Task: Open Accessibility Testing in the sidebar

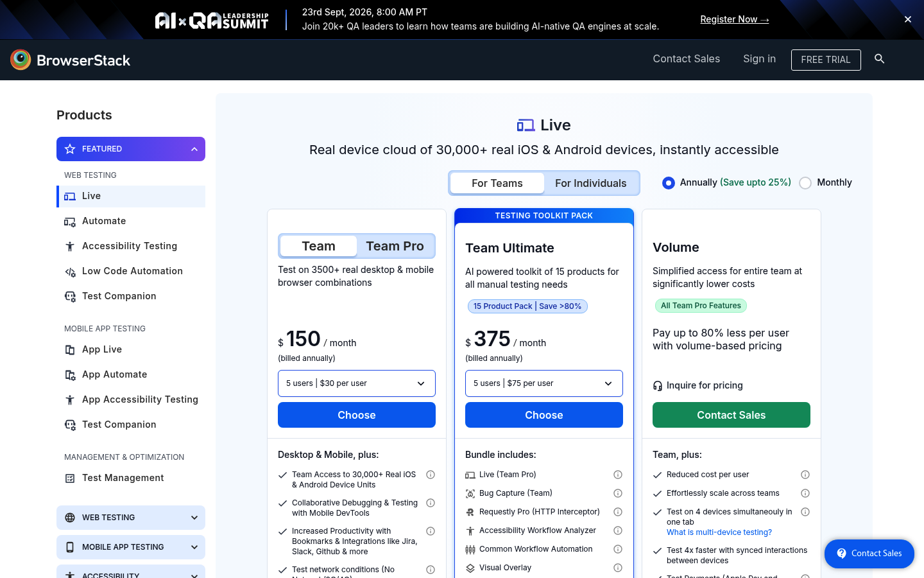Action: tap(131, 246)
